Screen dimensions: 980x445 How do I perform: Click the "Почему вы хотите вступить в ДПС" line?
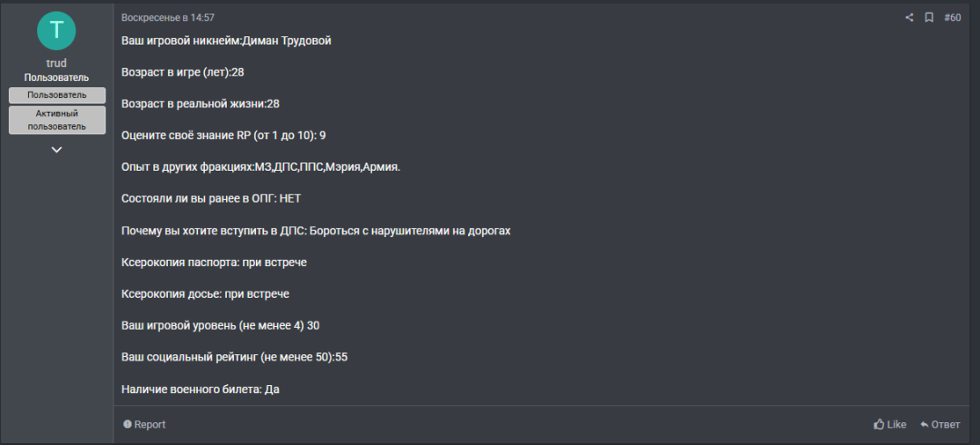pos(316,231)
